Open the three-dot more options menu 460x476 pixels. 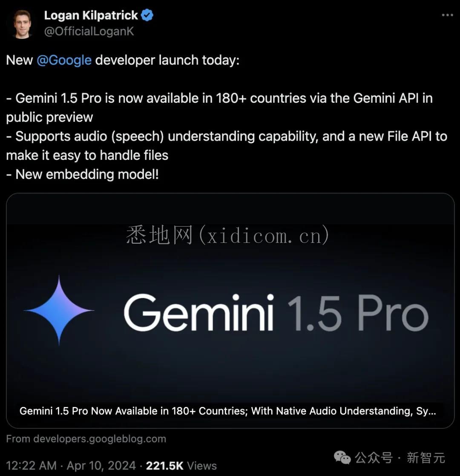click(x=447, y=15)
